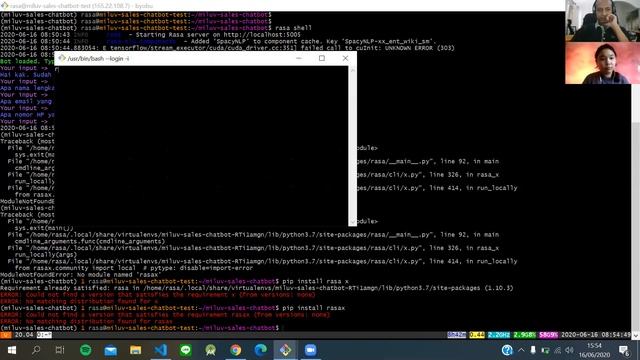
Task: Click the byobu disk usage indicator
Action: 548,335
